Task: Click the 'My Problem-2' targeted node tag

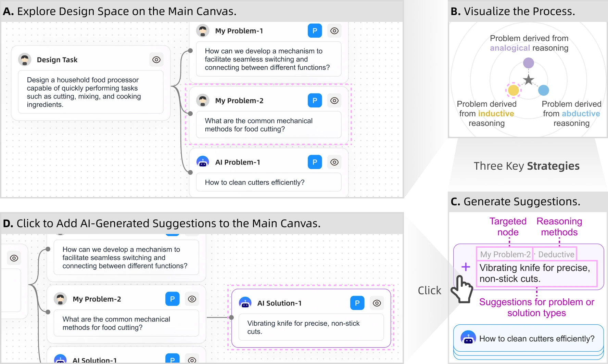Action: [x=505, y=254]
